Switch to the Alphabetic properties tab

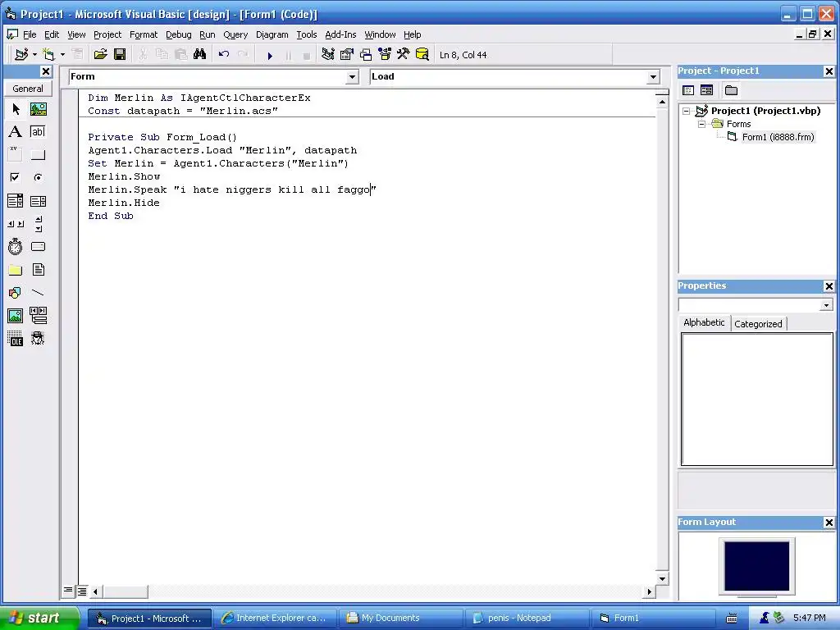tap(704, 322)
